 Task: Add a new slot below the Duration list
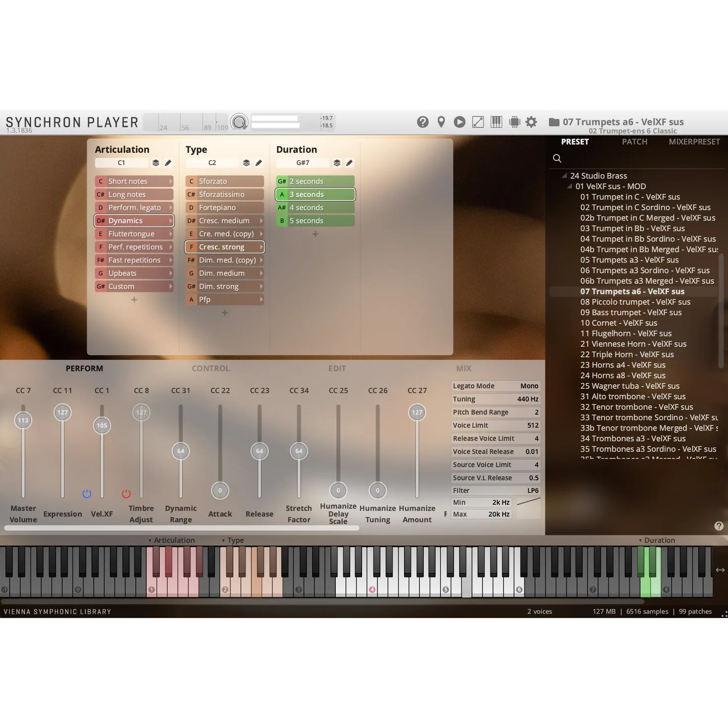[315, 234]
